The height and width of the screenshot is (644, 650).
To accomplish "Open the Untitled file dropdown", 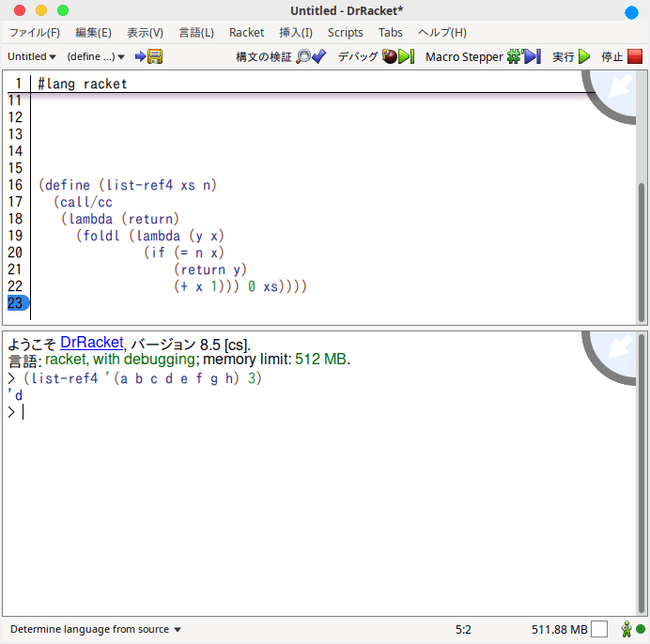I will pos(32,56).
